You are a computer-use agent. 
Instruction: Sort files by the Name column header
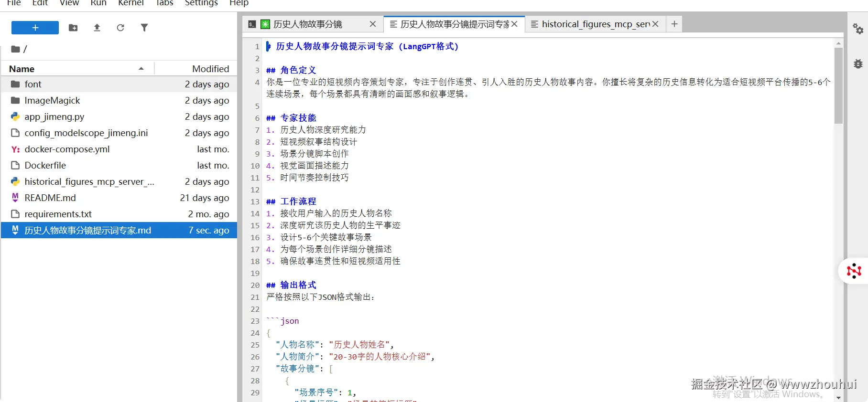76,69
